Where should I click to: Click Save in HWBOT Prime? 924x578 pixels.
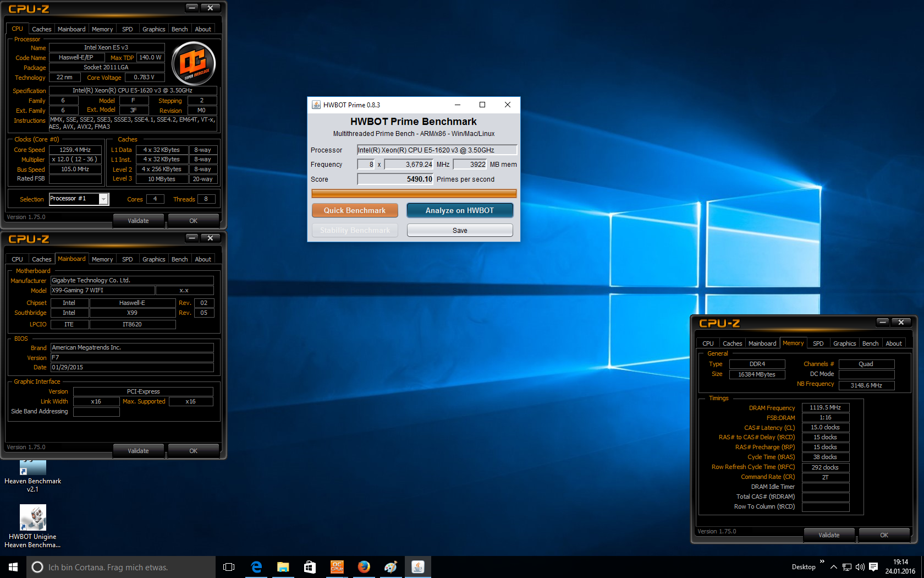(x=460, y=230)
